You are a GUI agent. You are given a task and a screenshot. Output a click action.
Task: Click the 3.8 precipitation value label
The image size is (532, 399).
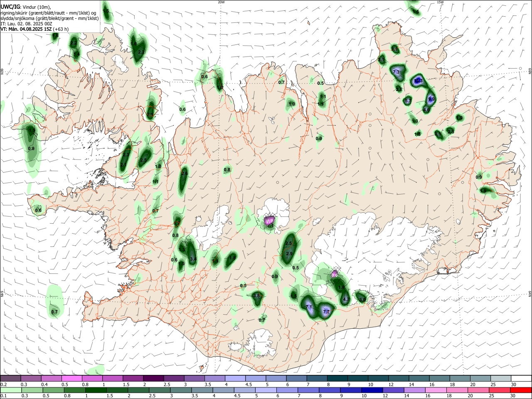256,296
